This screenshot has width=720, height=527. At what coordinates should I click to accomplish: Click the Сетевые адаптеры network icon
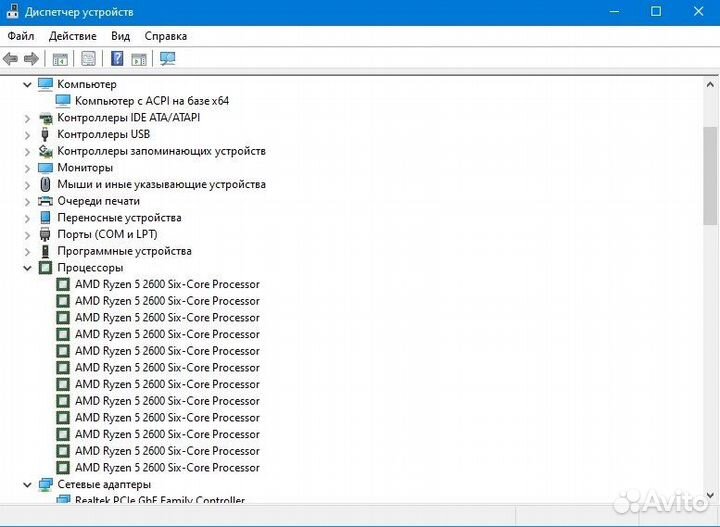[x=45, y=484]
